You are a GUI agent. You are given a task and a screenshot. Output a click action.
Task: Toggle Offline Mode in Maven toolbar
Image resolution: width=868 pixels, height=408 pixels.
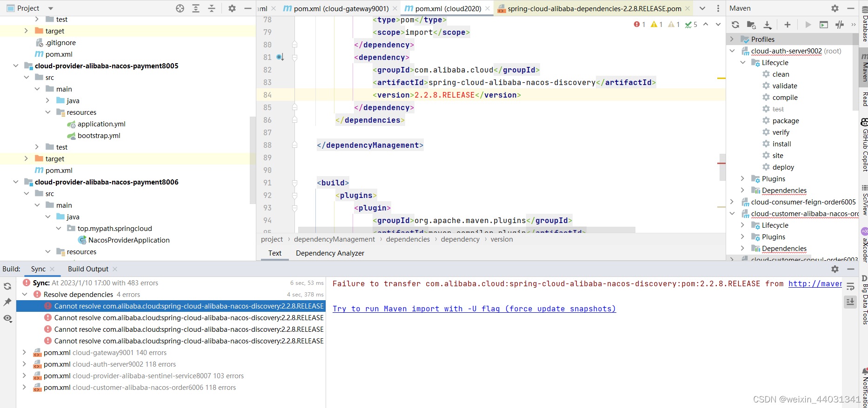pyautogui.click(x=840, y=25)
